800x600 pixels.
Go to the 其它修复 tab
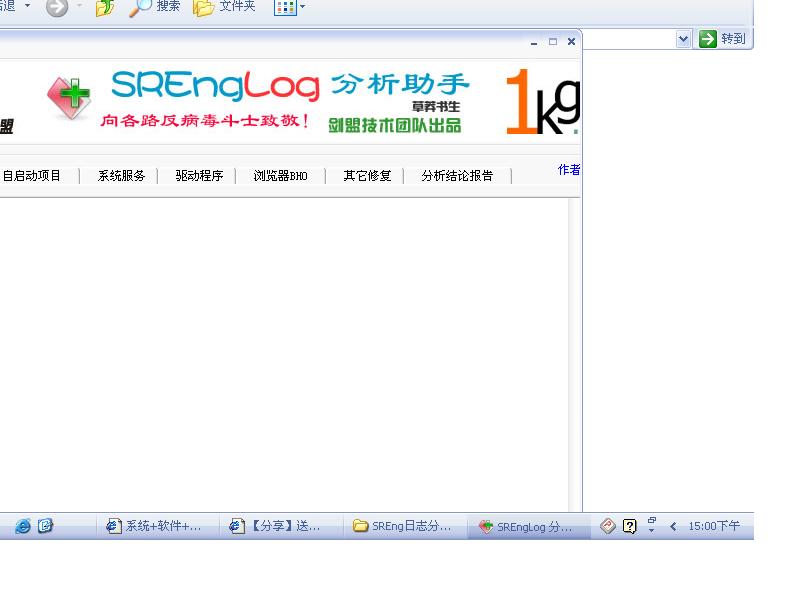tap(367, 176)
